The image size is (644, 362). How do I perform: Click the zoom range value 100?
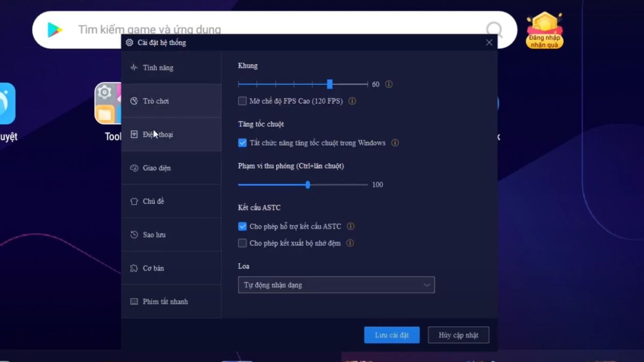[x=378, y=184]
